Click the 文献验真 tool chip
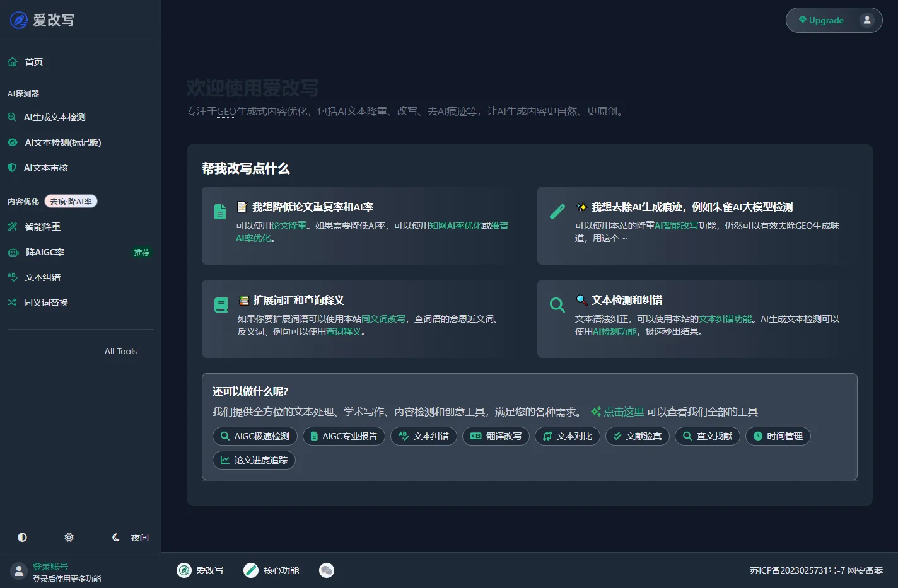The height and width of the screenshot is (588, 898). click(x=638, y=436)
